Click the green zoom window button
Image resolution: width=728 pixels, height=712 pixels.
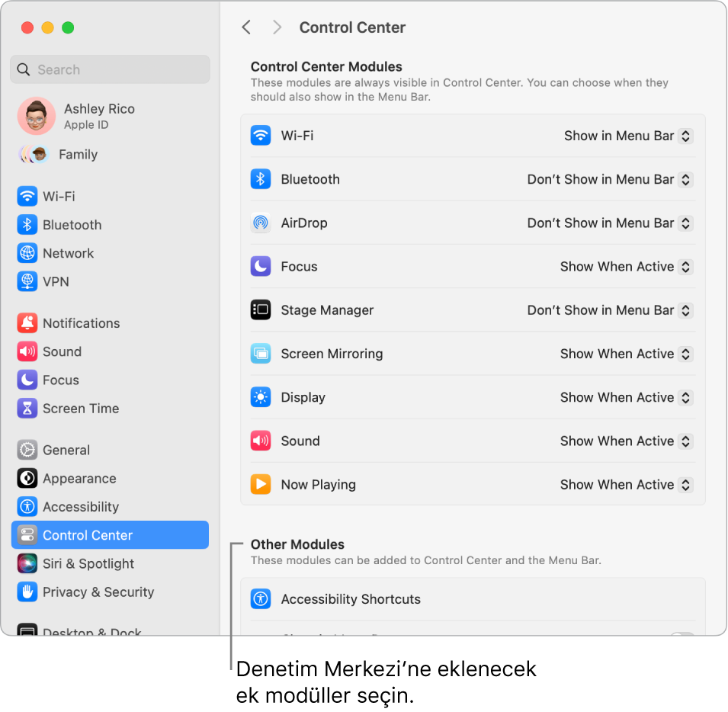[x=68, y=28]
